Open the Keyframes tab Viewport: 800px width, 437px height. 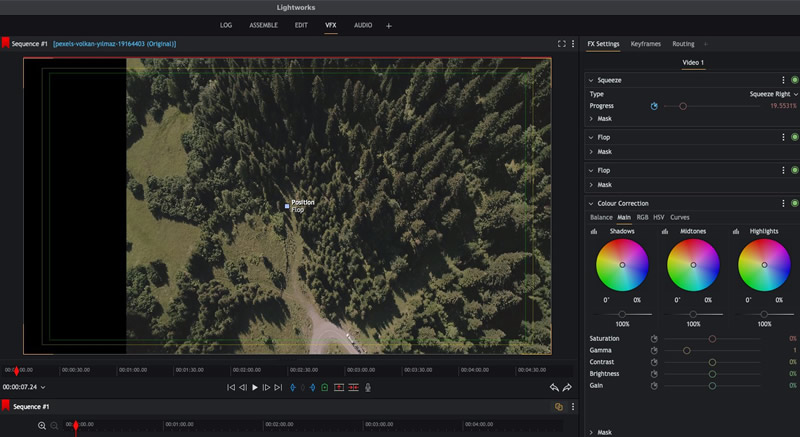pos(645,44)
